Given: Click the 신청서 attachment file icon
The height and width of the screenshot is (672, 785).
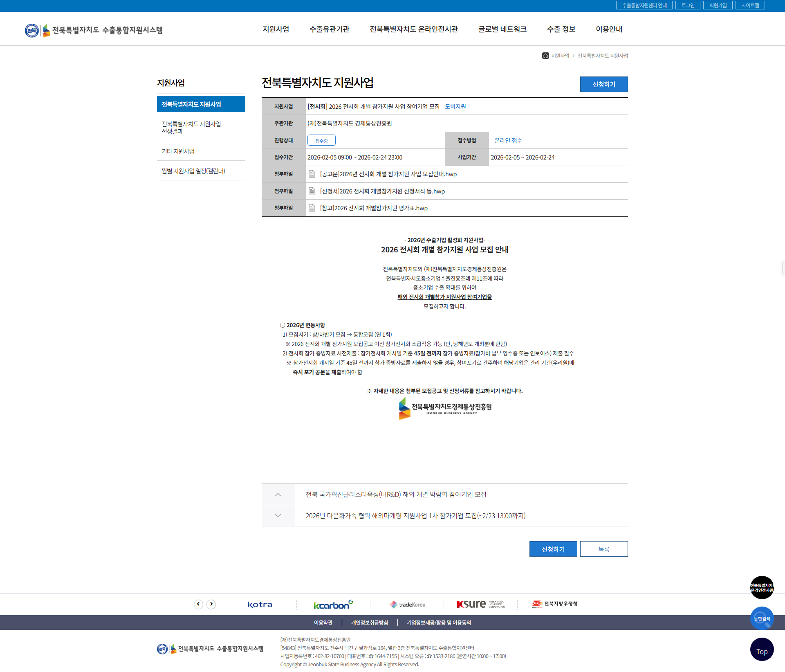Looking at the screenshot, I should point(312,191).
